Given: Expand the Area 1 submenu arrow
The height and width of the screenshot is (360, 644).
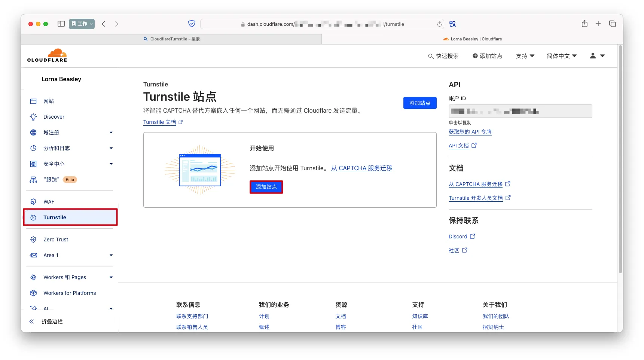Looking at the screenshot, I should pyautogui.click(x=111, y=255).
